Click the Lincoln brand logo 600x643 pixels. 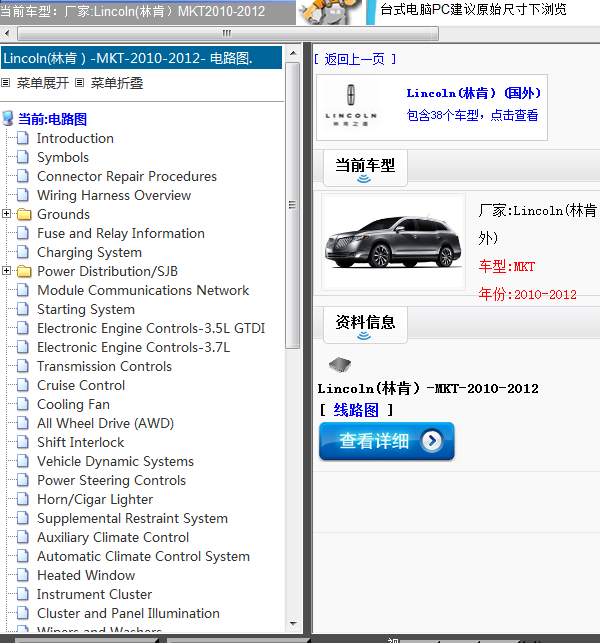pos(351,107)
